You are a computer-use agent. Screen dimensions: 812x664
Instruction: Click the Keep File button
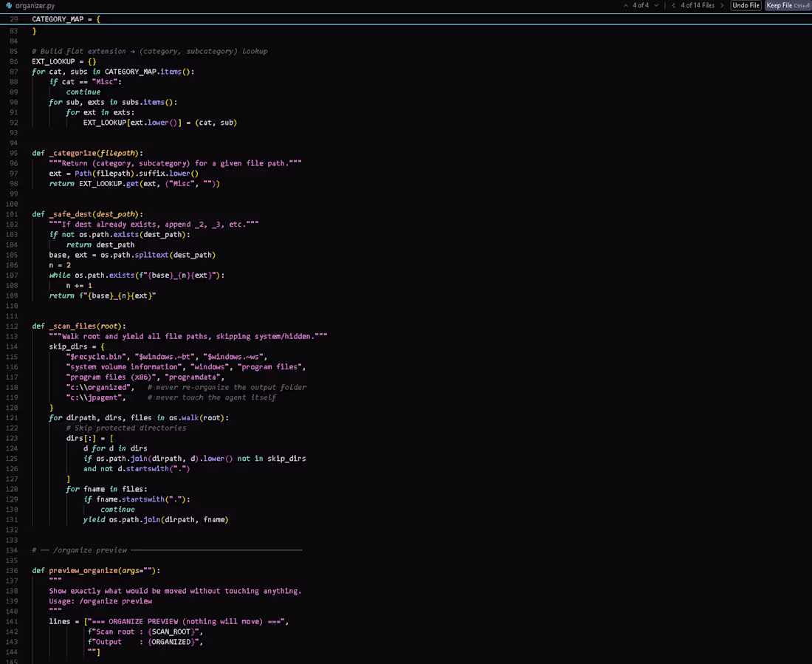(x=788, y=5)
